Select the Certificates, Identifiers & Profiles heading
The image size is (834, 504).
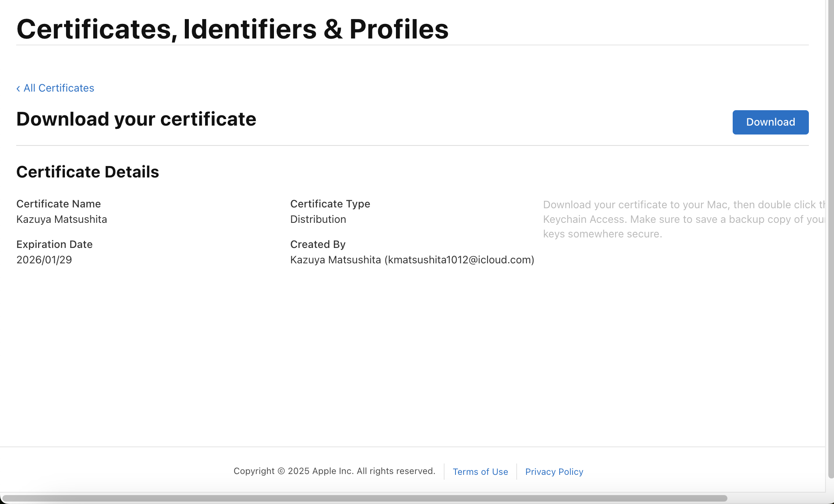[232, 28]
